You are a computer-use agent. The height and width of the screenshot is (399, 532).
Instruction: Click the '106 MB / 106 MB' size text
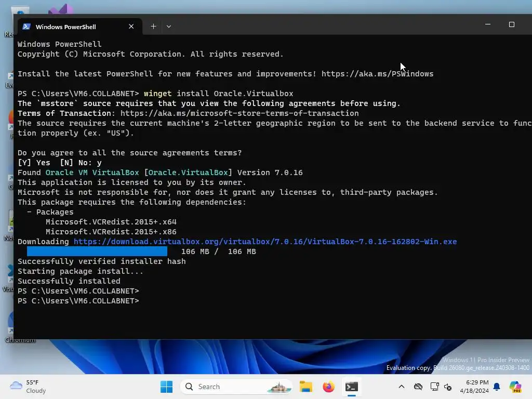click(x=219, y=251)
